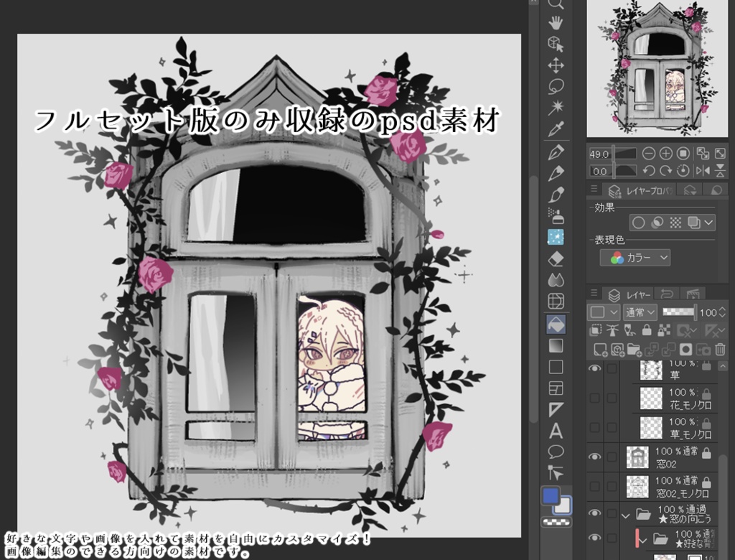Click the blue main color swatch
The image size is (735, 560).
coord(551,496)
